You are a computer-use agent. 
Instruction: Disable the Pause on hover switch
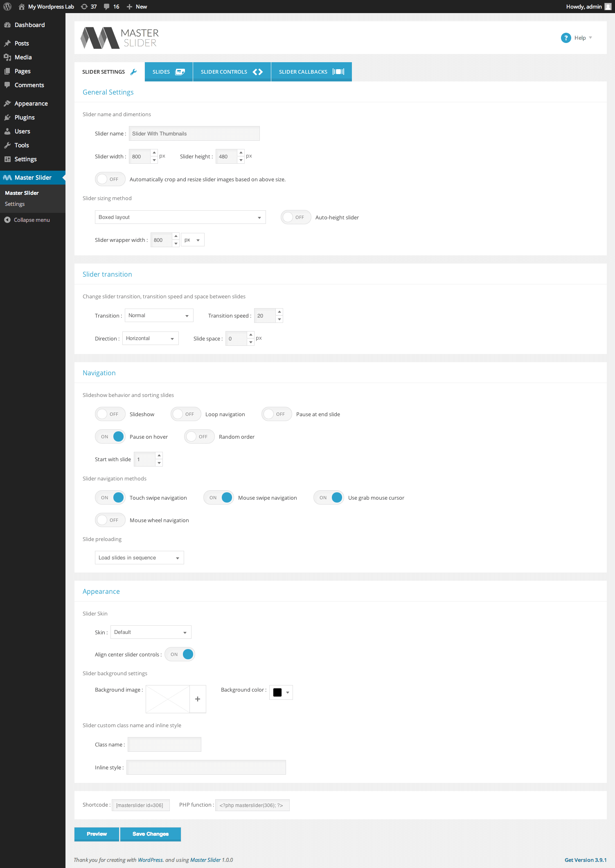tap(110, 437)
